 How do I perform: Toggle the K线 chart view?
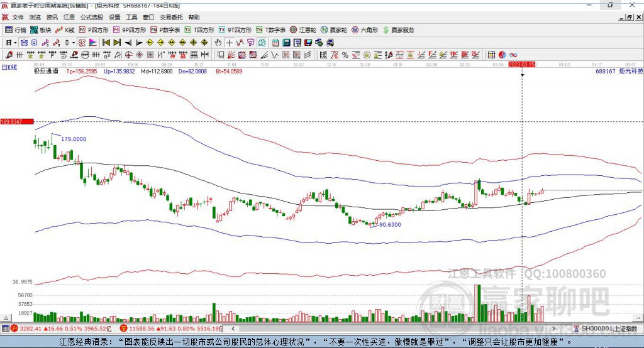(x=65, y=30)
